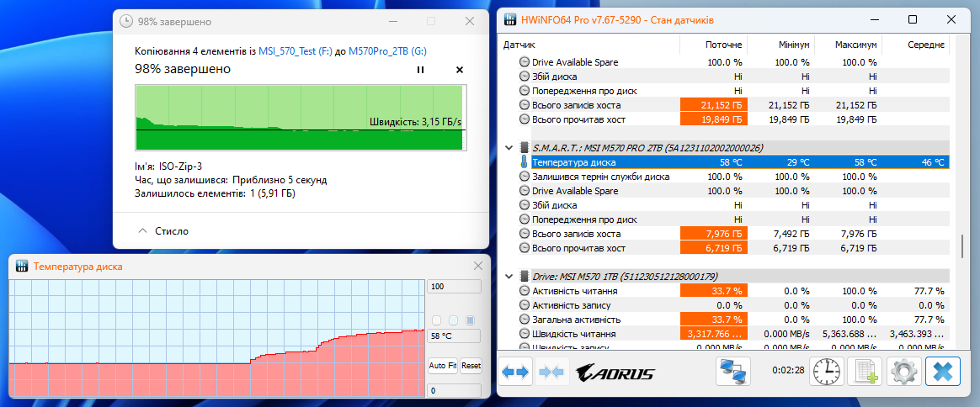Click the expand layout blue arrows icon

tap(515, 373)
